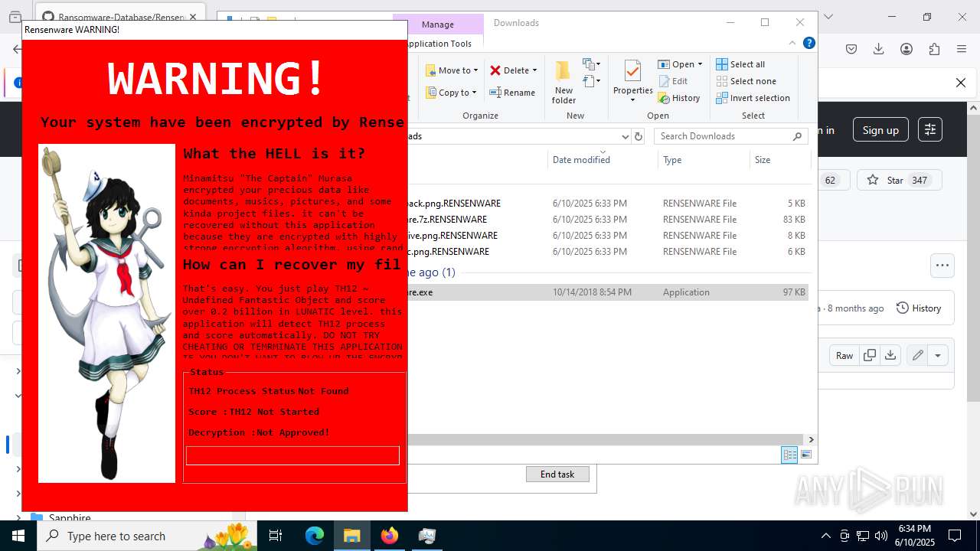Click GitHub Sign up button
The height and width of the screenshot is (551, 980).
coord(880,130)
